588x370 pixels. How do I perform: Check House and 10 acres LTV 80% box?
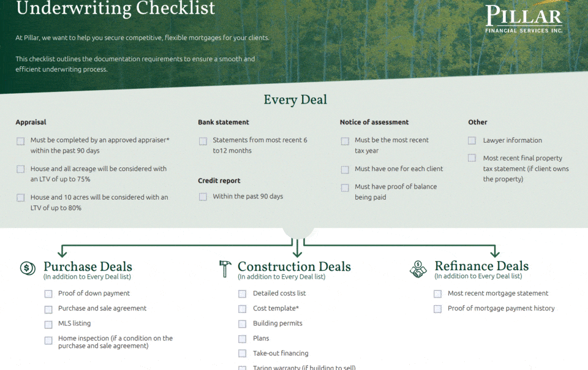21,198
